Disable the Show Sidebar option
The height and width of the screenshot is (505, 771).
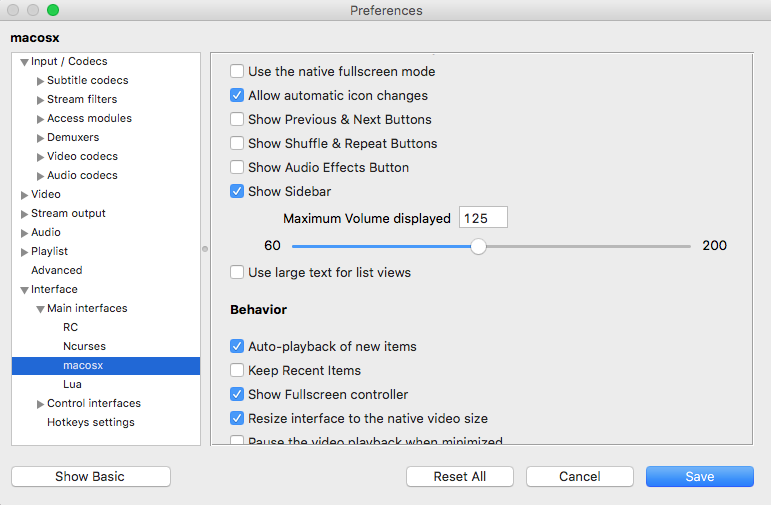[x=237, y=192]
